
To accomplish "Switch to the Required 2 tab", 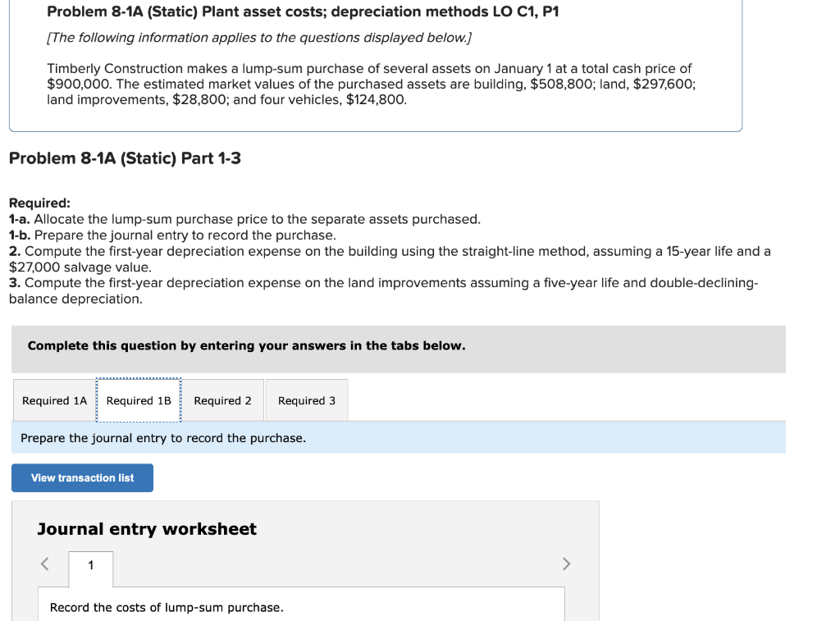I will [222, 400].
